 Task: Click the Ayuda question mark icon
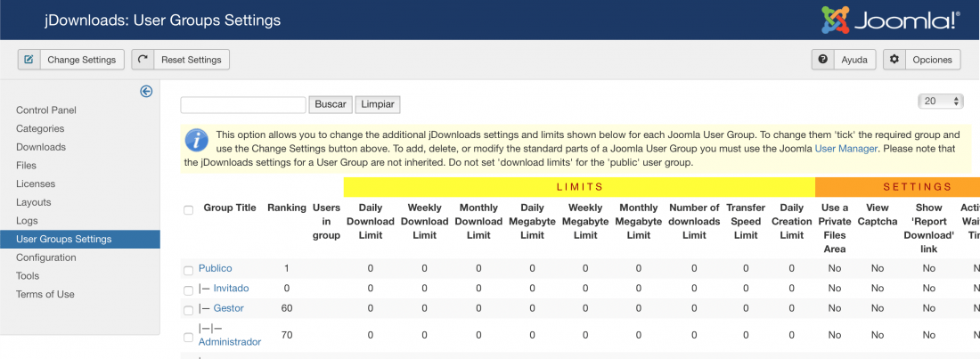point(822,60)
